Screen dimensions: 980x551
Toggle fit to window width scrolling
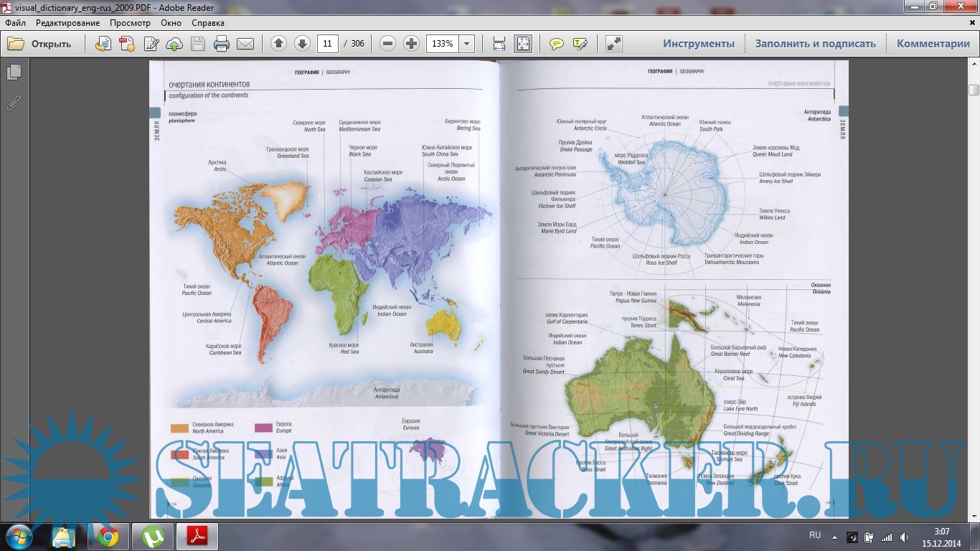[499, 44]
